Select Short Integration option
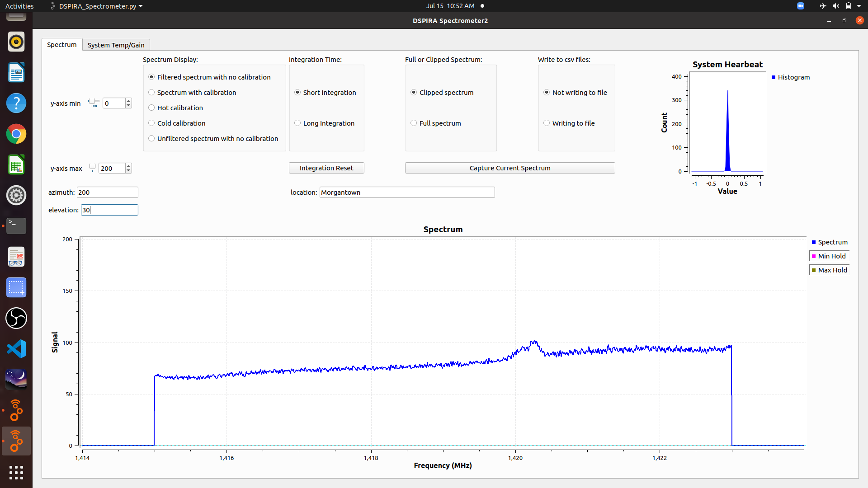 coord(325,93)
